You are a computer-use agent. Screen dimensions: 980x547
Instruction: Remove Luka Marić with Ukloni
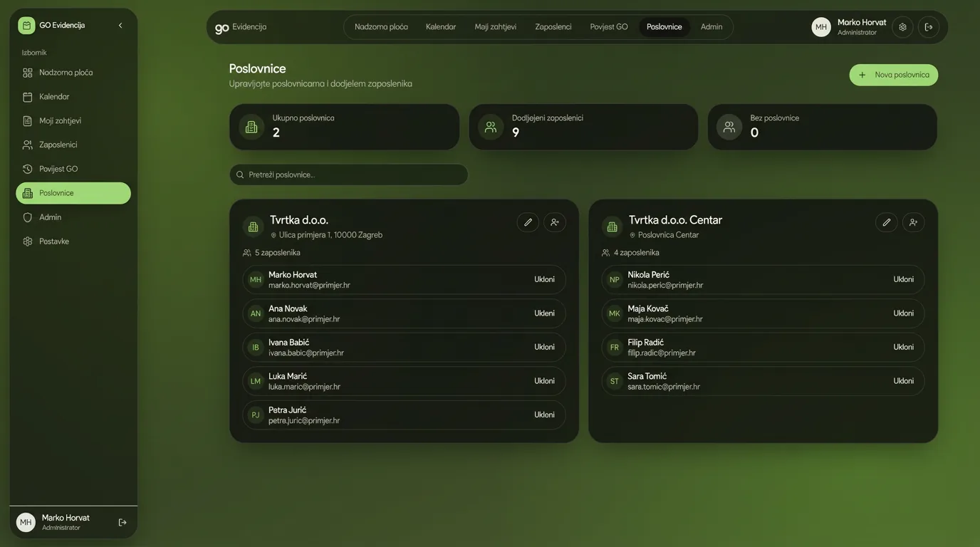tap(544, 381)
